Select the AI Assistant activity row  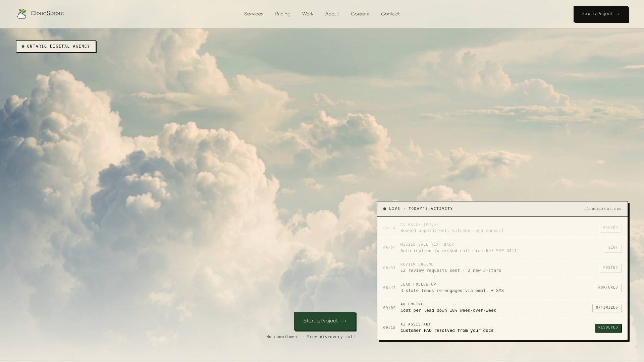tap(502, 328)
